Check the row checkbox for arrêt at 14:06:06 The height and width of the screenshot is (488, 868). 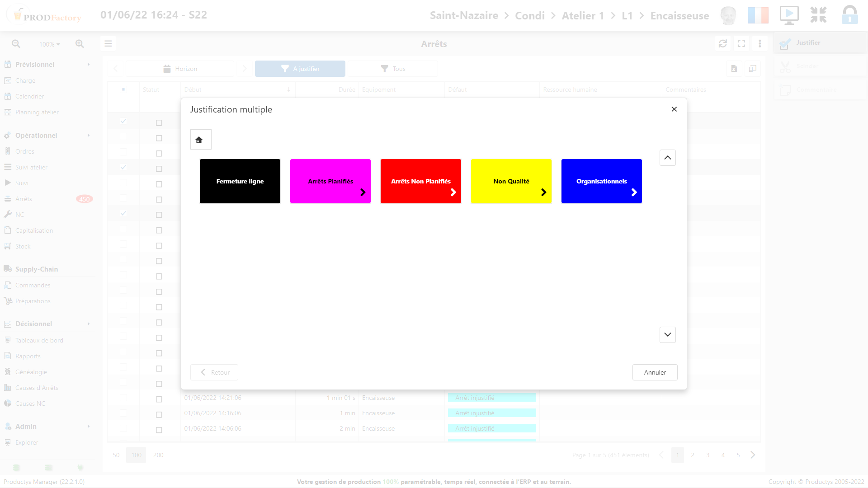tap(159, 430)
